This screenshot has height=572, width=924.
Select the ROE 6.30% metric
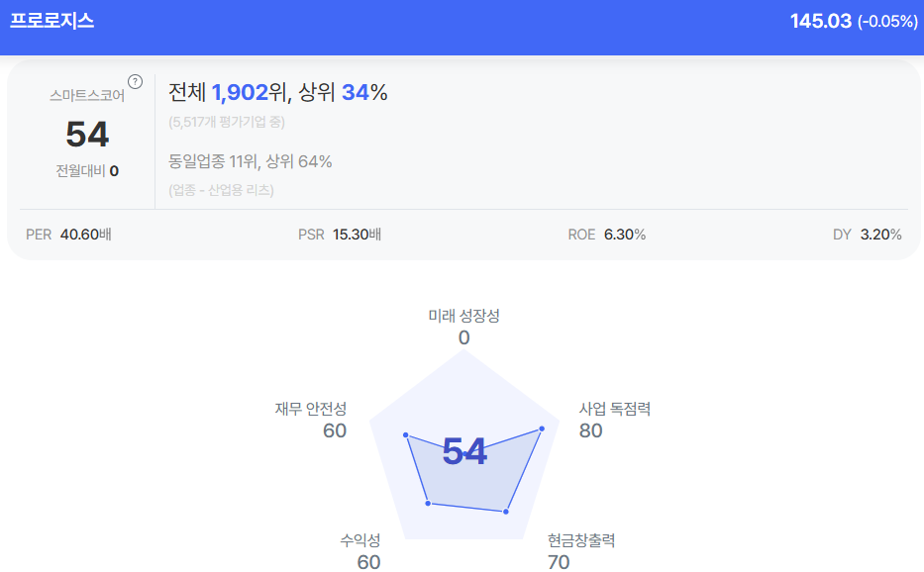point(606,235)
